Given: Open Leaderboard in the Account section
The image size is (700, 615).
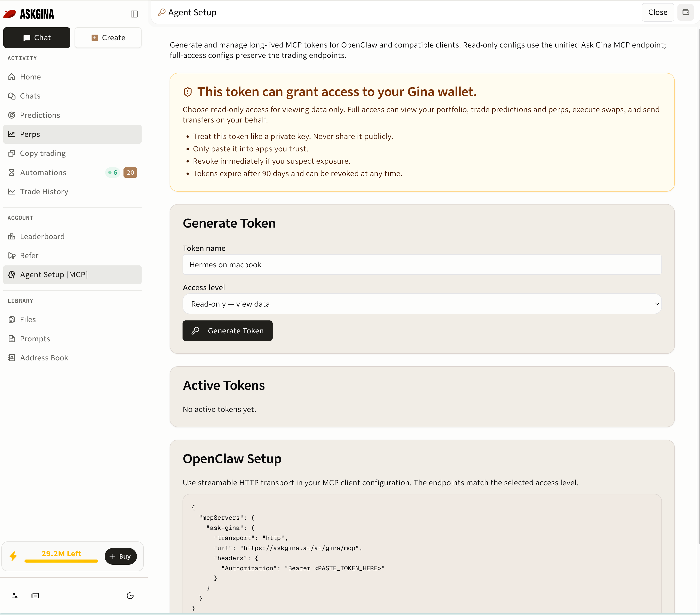Looking at the screenshot, I should 72,237.
